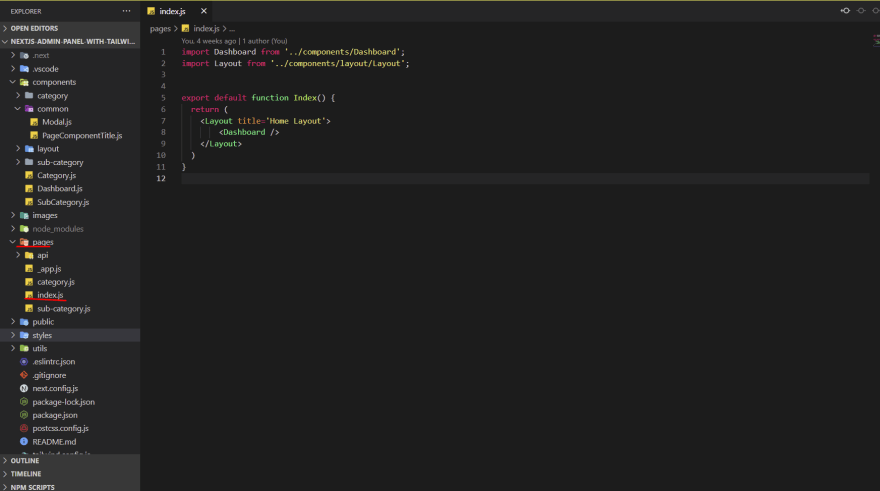This screenshot has width=880, height=491.
Task: Open package-lock.json file
Action: (x=63, y=402)
